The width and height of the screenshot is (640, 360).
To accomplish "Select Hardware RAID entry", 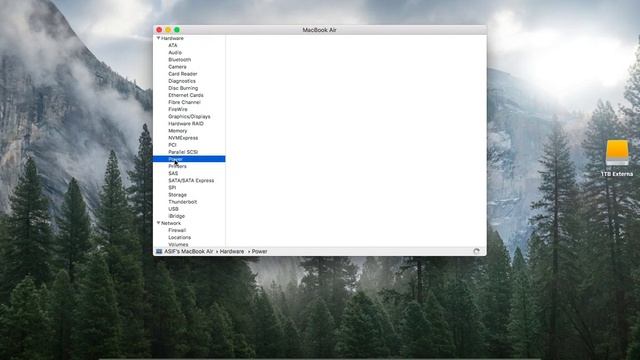I will (186, 123).
